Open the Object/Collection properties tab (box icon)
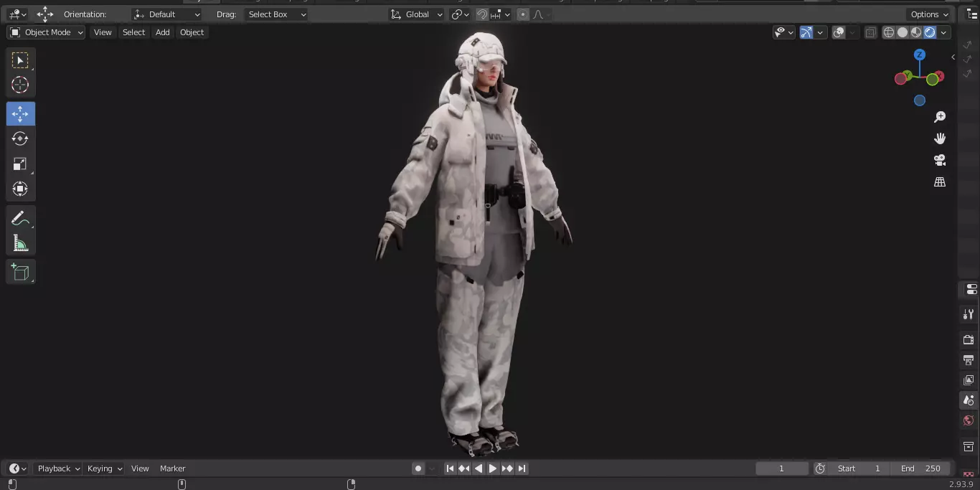The height and width of the screenshot is (490, 980). point(969,446)
